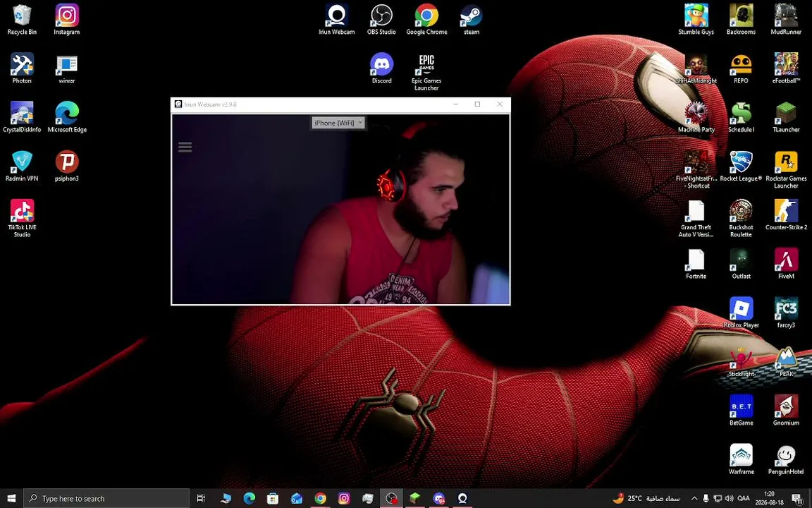This screenshot has height=508, width=812.
Task: Select the farcry3 desktop shortcut
Action: pos(786,312)
